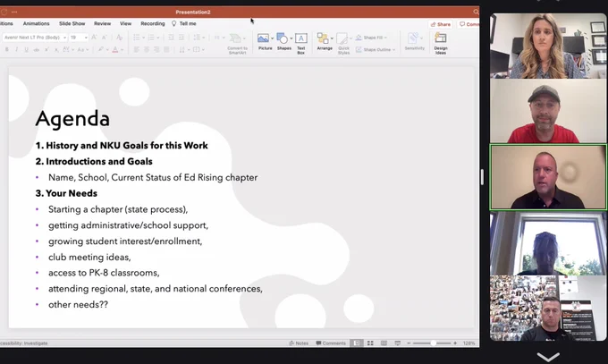Click the zoom slider in the status bar

[432, 343]
